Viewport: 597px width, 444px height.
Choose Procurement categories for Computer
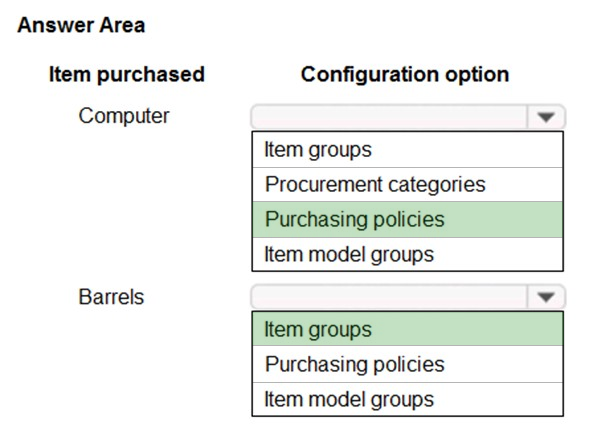tap(407, 185)
